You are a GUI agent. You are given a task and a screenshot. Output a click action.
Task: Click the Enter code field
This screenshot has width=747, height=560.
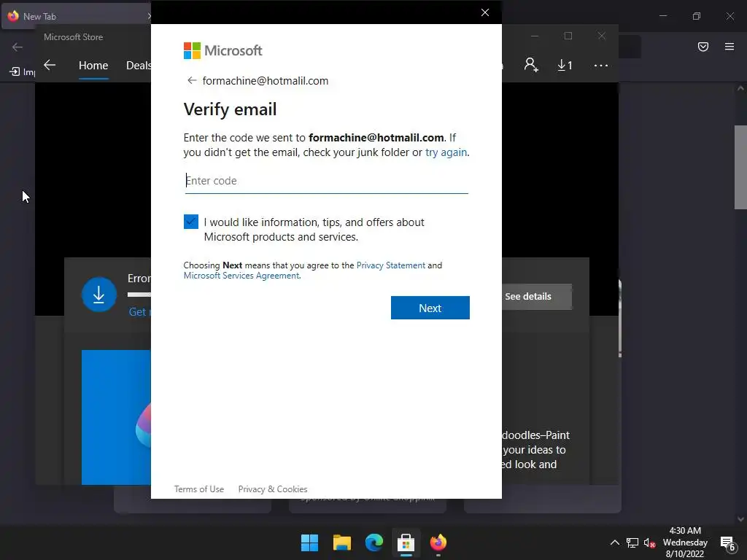(x=326, y=181)
